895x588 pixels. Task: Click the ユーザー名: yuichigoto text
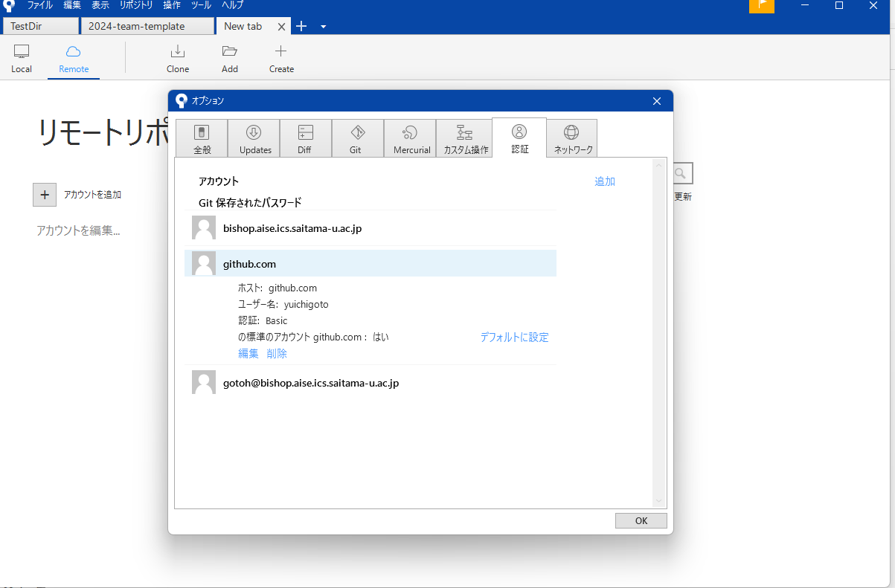[x=283, y=304]
